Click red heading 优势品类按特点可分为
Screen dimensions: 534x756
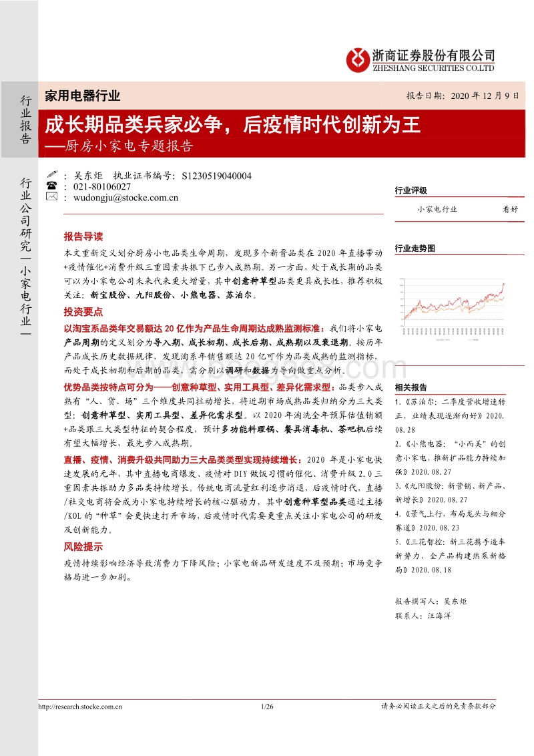199,387
